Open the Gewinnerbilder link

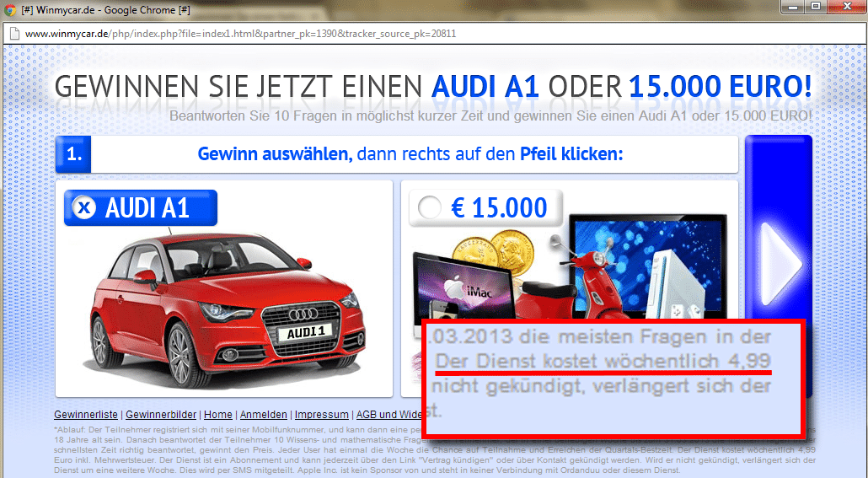161,415
